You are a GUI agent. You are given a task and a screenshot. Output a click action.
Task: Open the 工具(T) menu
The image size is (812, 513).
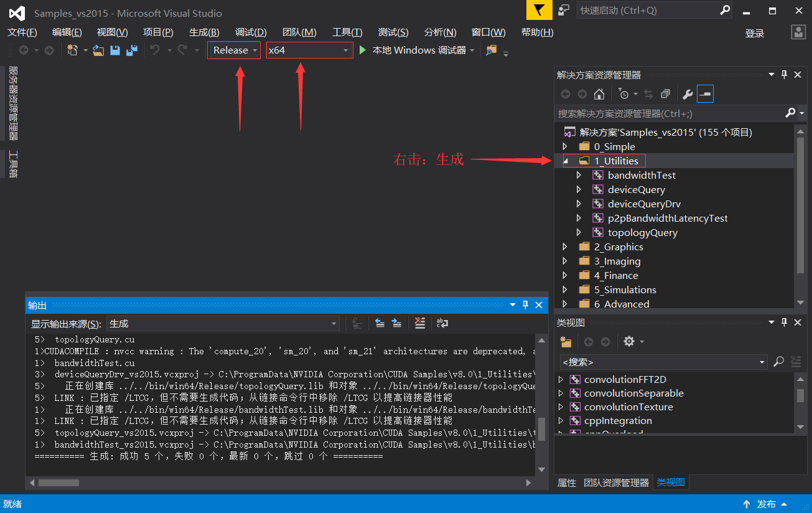tap(347, 32)
